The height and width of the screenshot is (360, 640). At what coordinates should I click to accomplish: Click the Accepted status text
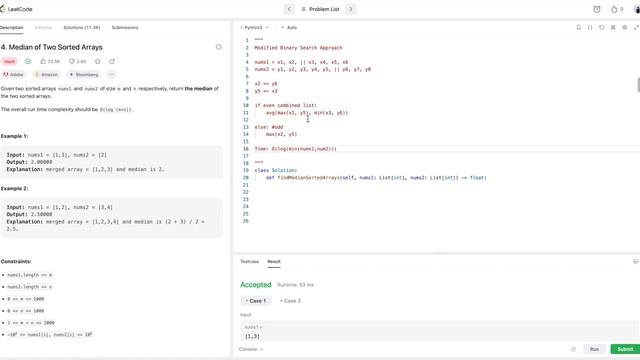tap(256, 285)
